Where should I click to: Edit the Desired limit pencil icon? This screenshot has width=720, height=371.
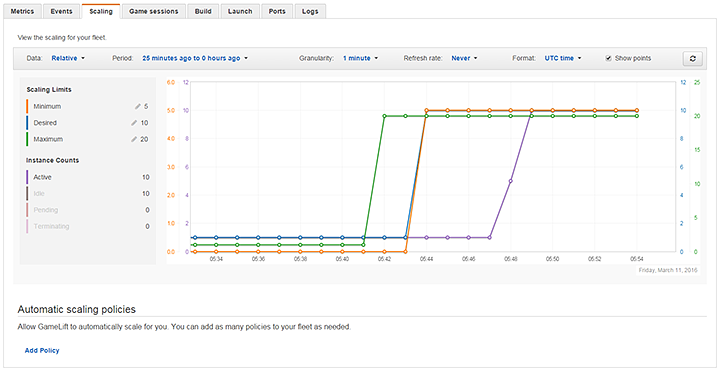134,123
